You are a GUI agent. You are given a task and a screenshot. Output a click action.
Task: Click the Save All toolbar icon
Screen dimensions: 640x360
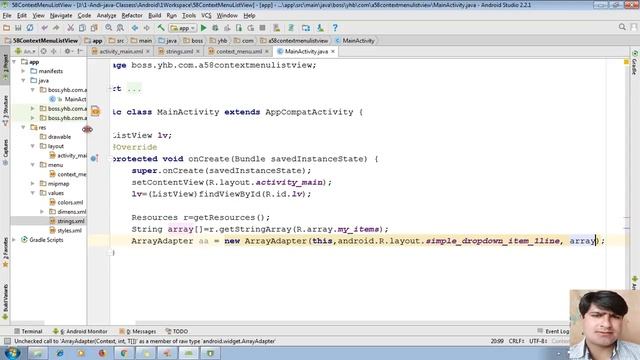18,28
